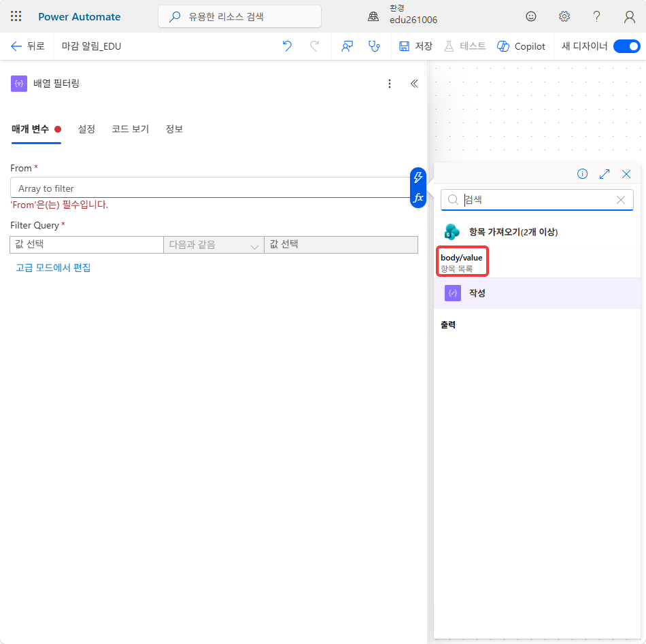Click the 항목 가져오기(2개 이상) header

(x=537, y=232)
